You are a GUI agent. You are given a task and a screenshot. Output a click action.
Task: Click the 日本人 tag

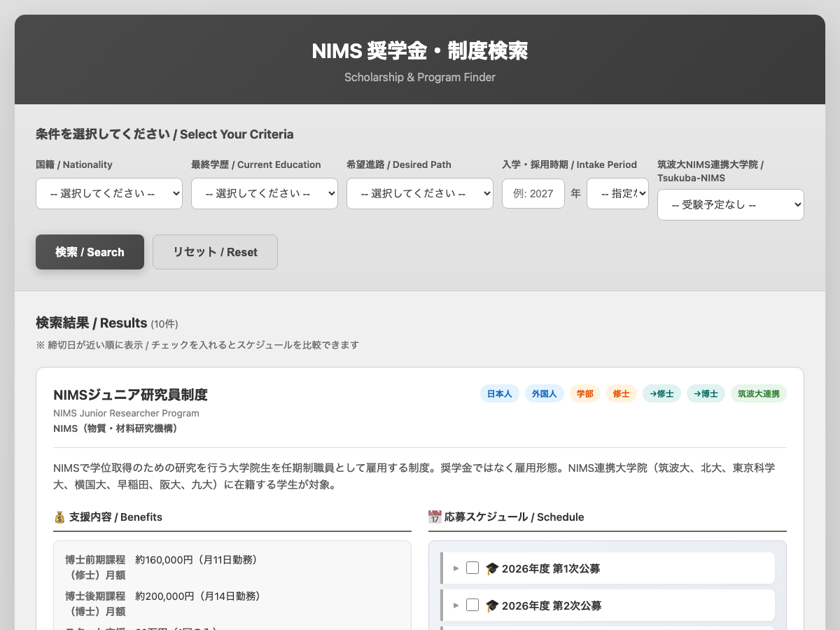pyautogui.click(x=500, y=394)
